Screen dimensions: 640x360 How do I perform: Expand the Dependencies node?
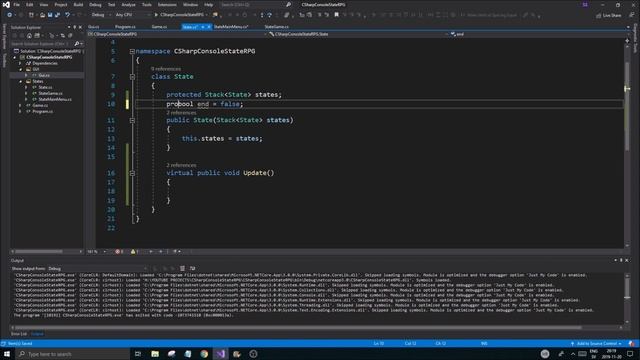pos(20,63)
